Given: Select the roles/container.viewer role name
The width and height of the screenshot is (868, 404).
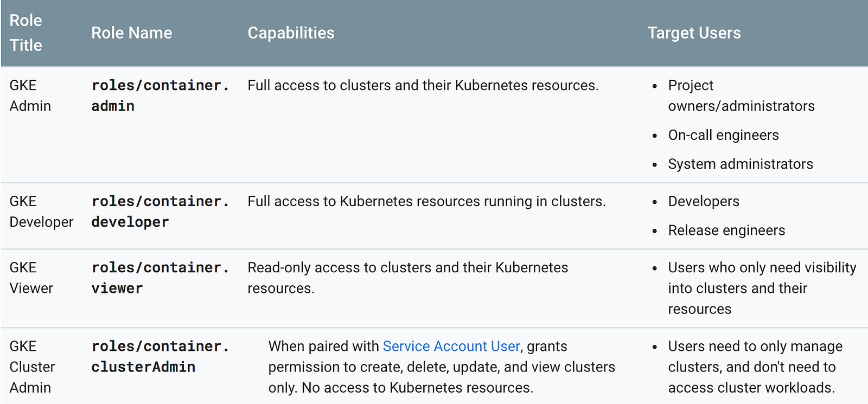Looking at the screenshot, I should point(160,278).
